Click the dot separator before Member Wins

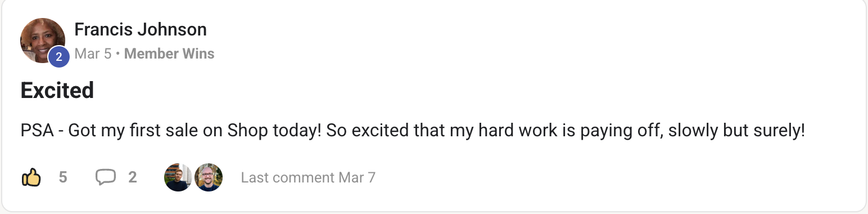tap(118, 55)
